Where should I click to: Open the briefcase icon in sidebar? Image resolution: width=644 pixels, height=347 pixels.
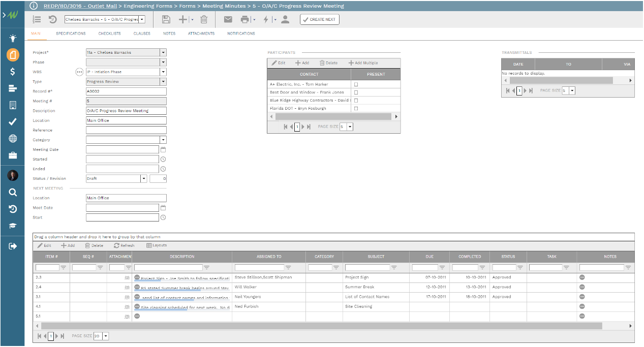click(13, 155)
